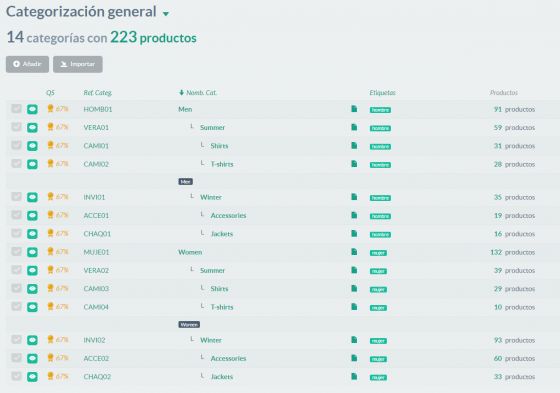Toggle eye visibility icon for MUJE01 Women

[x=32, y=252]
